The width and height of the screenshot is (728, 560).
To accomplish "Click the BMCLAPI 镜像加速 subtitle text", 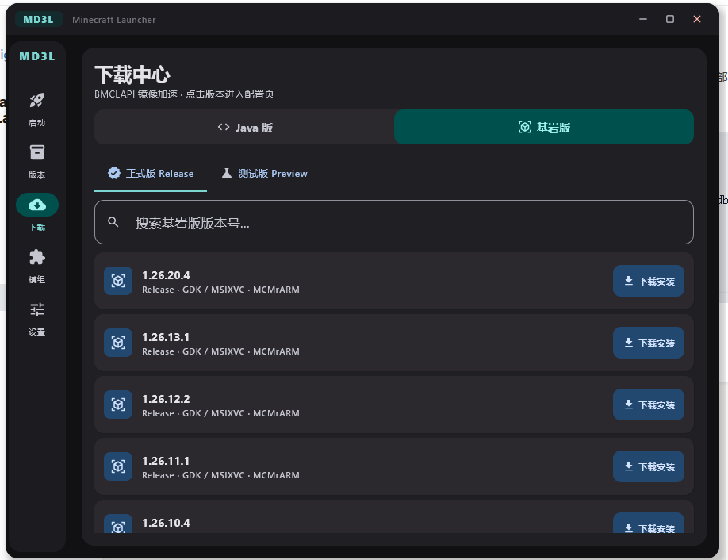I will (x=184, y=94).
